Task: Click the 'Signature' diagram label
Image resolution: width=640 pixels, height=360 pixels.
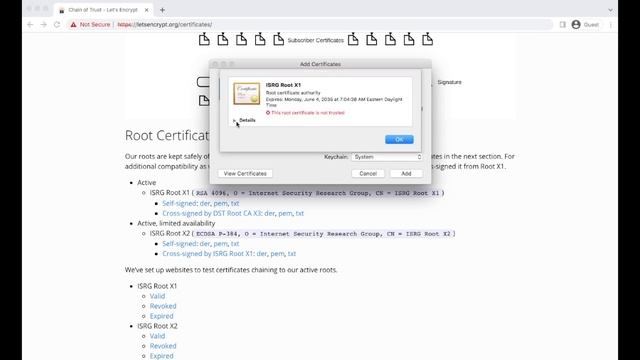Action: (449, 82)
